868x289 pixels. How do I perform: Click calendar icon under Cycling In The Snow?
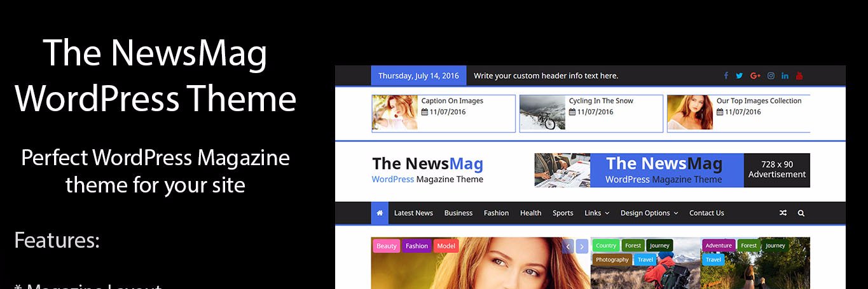[x=572, y=112]
